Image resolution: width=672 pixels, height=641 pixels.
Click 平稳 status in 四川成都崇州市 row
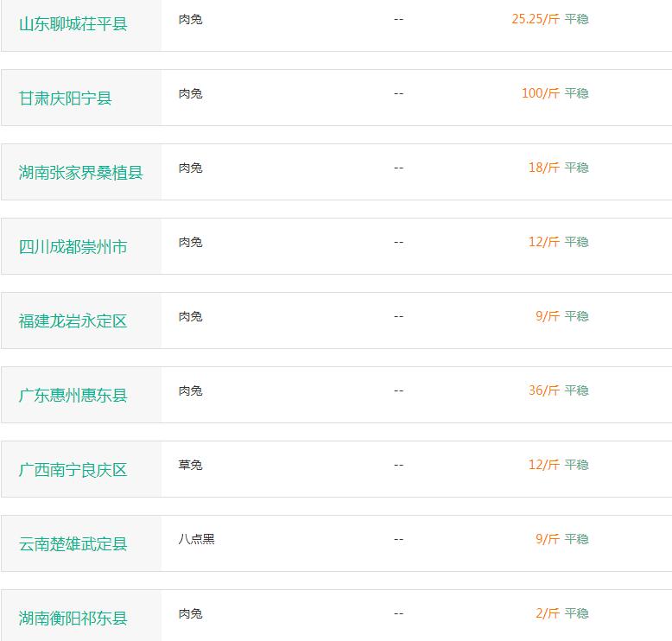pyautogui.click(x=576, y=242)
